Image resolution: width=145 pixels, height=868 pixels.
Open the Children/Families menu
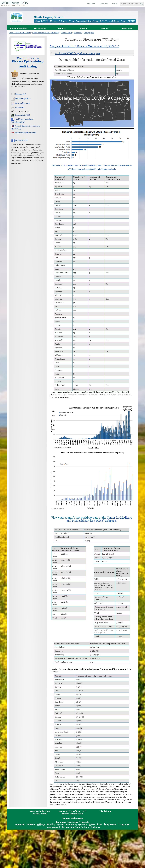pyautogui.click(x=18, y=28)
